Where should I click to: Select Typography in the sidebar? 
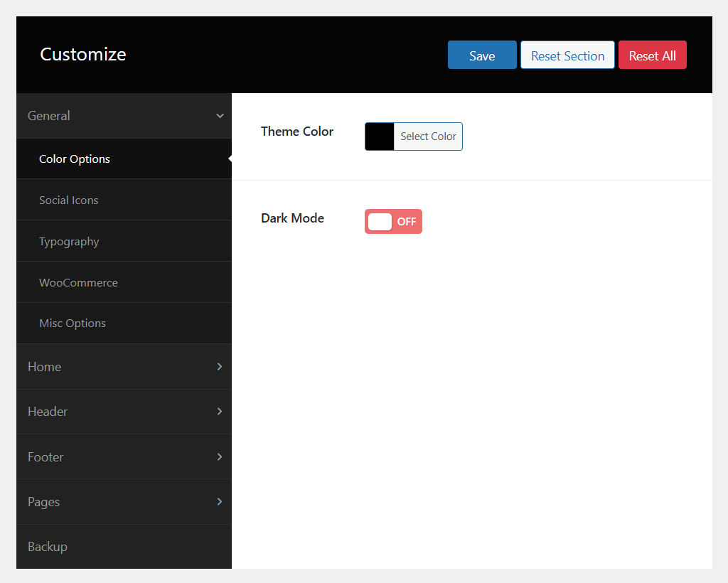click(x=69, y=242)
